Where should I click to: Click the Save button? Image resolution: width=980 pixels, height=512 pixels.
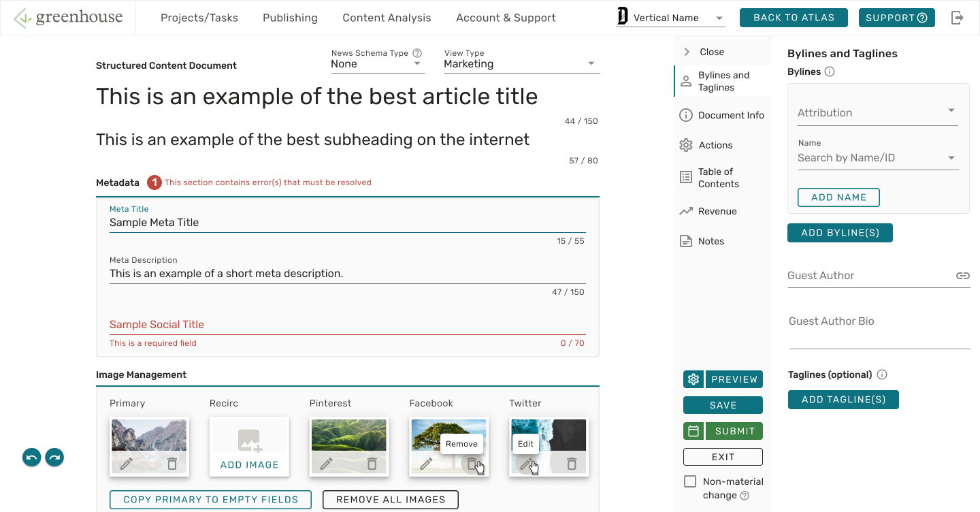pos(723,405)
